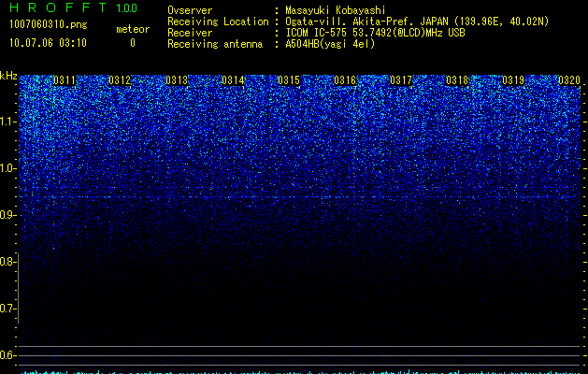Image resolution: width=588 pixels, height=374 pixels.
Task: Click the 0318 time marker
Action: tap(457, 80)
